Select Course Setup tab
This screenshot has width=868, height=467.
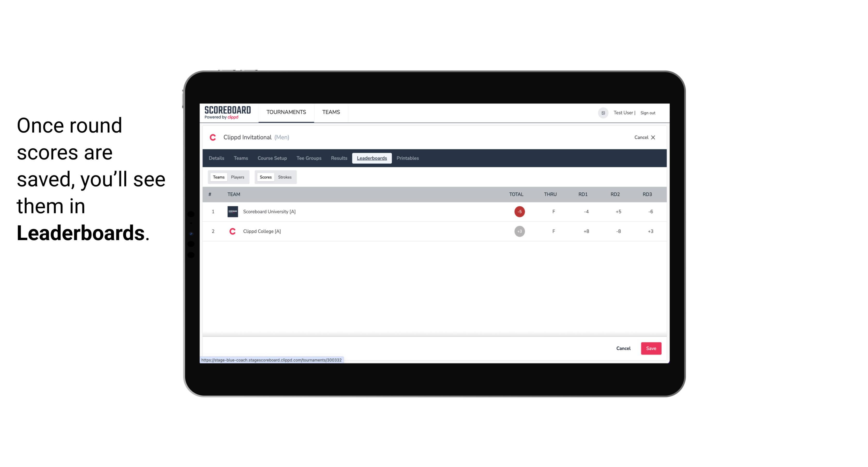click(x=272, y=158)
